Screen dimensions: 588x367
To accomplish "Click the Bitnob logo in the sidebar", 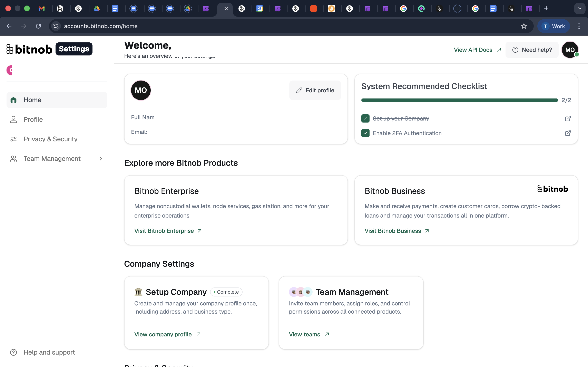I will tap(29, 49).
